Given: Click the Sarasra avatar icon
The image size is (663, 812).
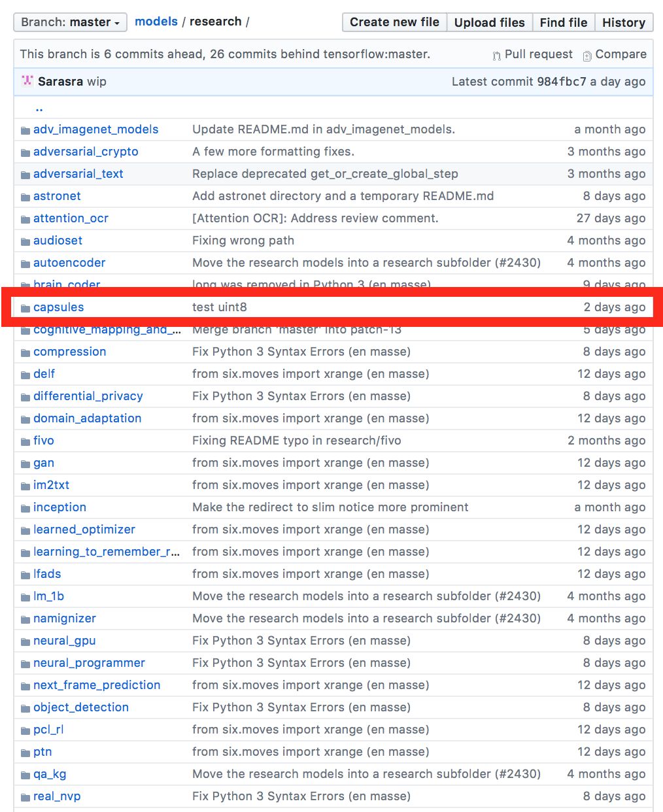Looking at the screenshot, I should click(27, 81).
